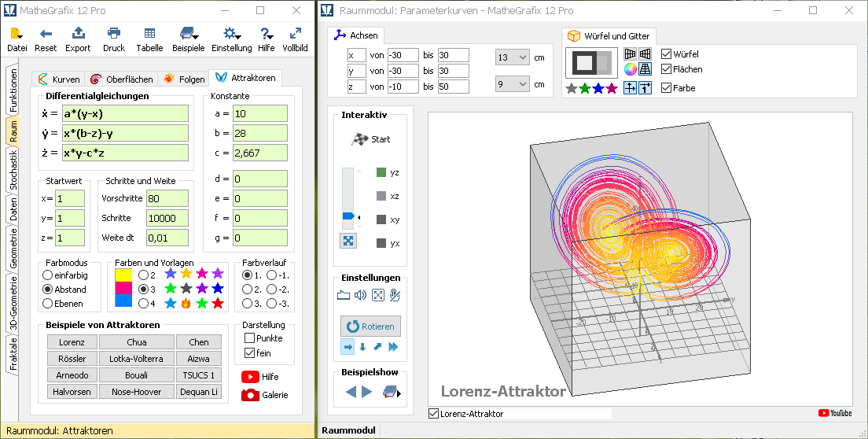Click the rainbow color wheel icon
Viewport: 868px width, 439px height.
(x=630, y=69)
